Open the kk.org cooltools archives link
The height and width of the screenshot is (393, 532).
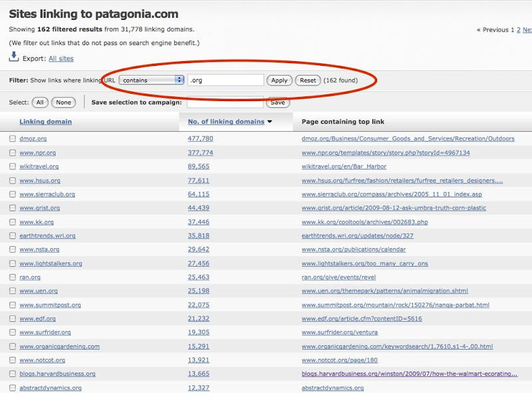click(x=364, y=222)
